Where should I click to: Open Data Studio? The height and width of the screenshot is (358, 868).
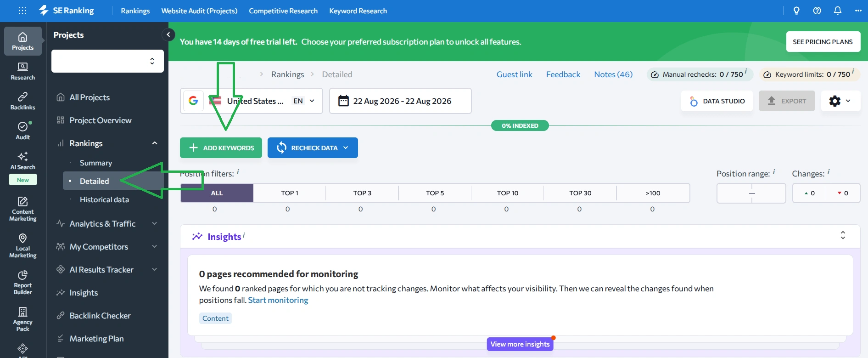[717, 101]
